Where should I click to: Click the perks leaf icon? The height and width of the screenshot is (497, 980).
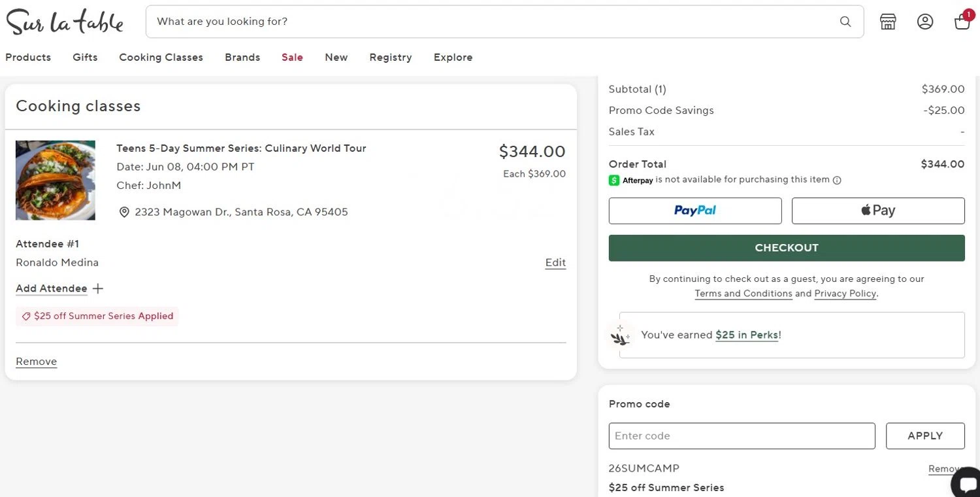pyautogui.click(x=620, y=335)
